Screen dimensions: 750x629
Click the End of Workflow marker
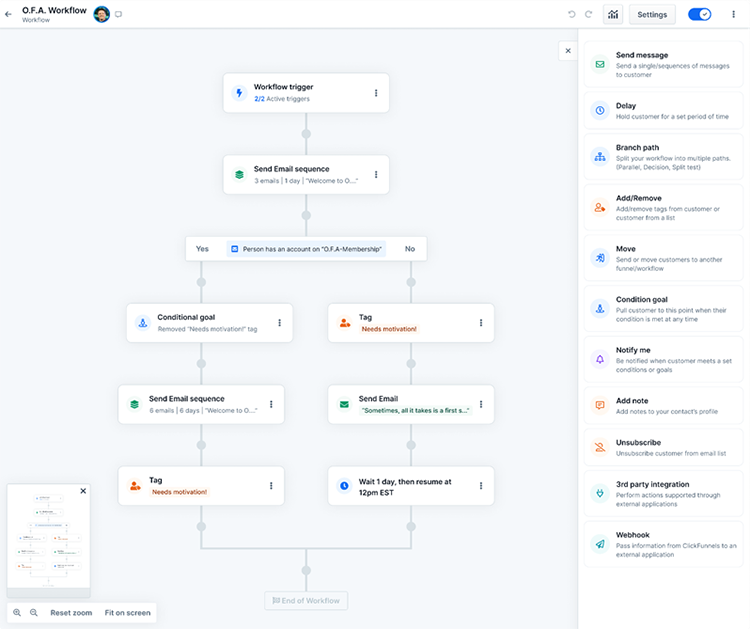[306, 601]
